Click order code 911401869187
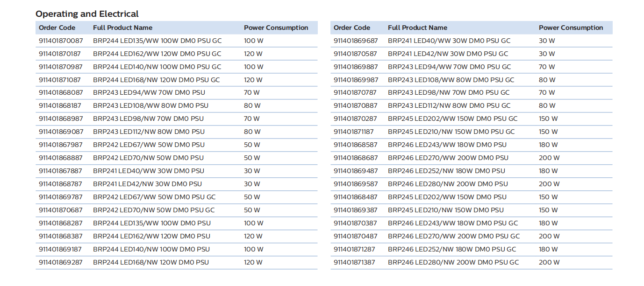The height and width of the screenshot is (286, 644). [x=60, y=249]
